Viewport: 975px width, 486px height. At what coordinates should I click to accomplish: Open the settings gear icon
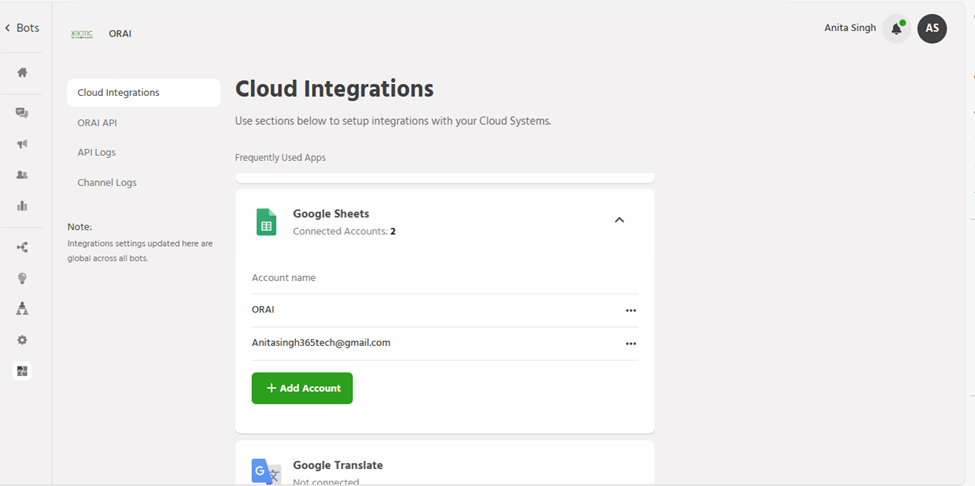(22, 340)
